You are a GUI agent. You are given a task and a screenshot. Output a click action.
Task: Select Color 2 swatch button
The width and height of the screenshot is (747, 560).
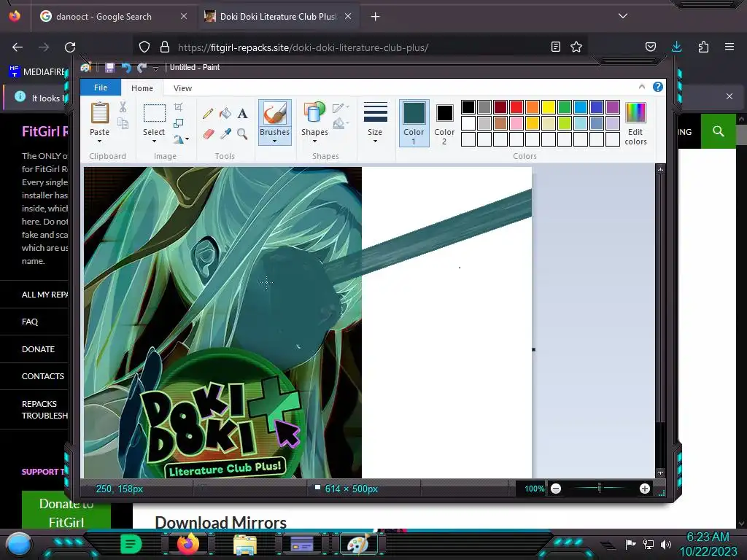pyautogui.click(x=444, y=122)
